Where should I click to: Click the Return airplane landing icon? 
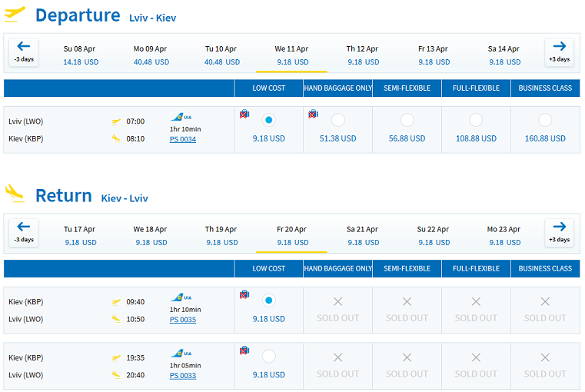15,193
